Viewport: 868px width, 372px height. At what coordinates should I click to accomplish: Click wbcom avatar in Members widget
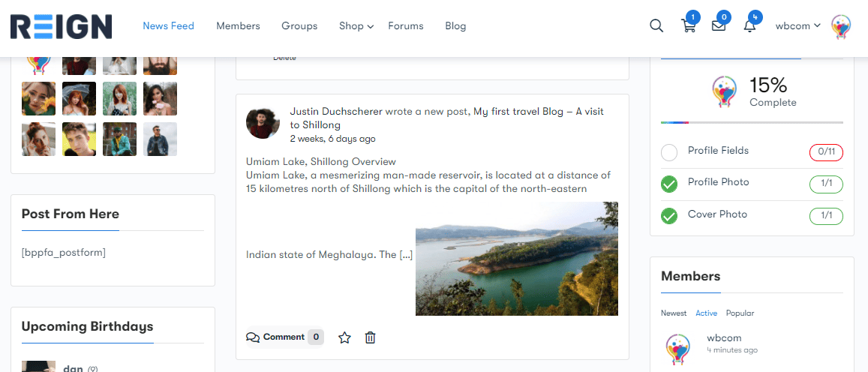(x=678, y=349)
